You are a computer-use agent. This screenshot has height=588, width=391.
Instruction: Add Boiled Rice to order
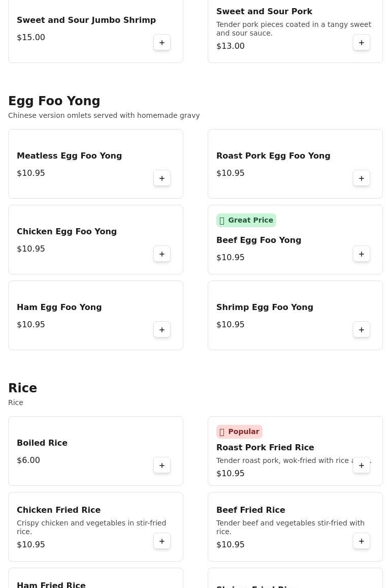pyautogui.click(x=162, y=466)
